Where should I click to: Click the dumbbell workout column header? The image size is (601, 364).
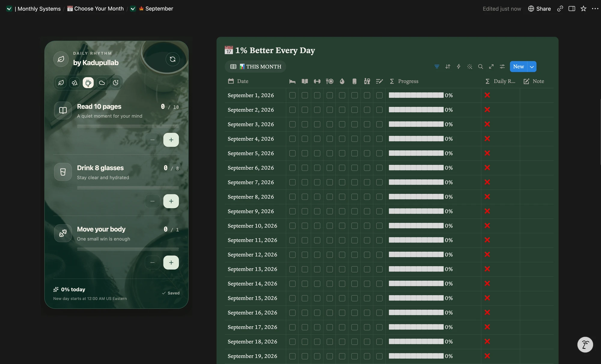click(x=317, y=81)
